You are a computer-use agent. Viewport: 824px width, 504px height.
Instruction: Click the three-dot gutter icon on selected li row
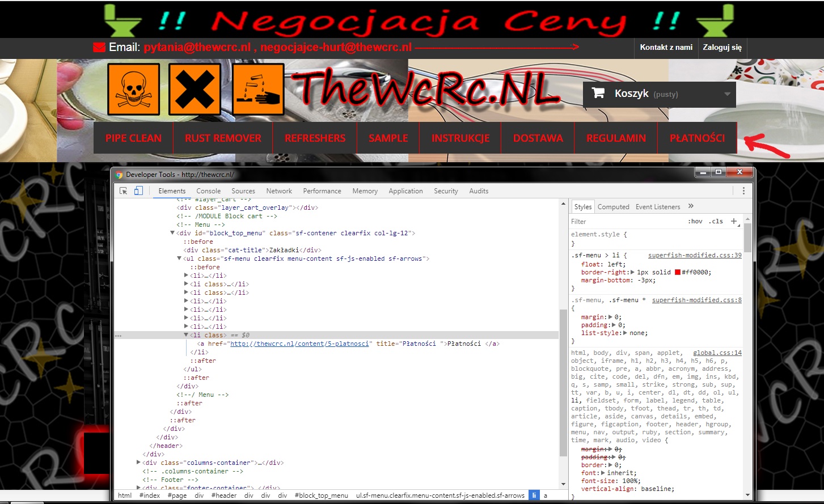118,336
